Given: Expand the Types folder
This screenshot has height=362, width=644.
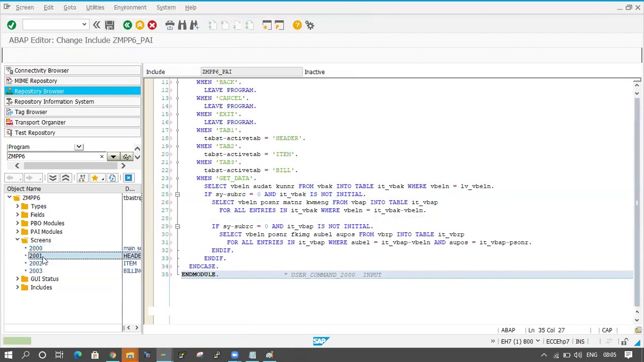Looking at the screenshot, I should pos(18,206).
